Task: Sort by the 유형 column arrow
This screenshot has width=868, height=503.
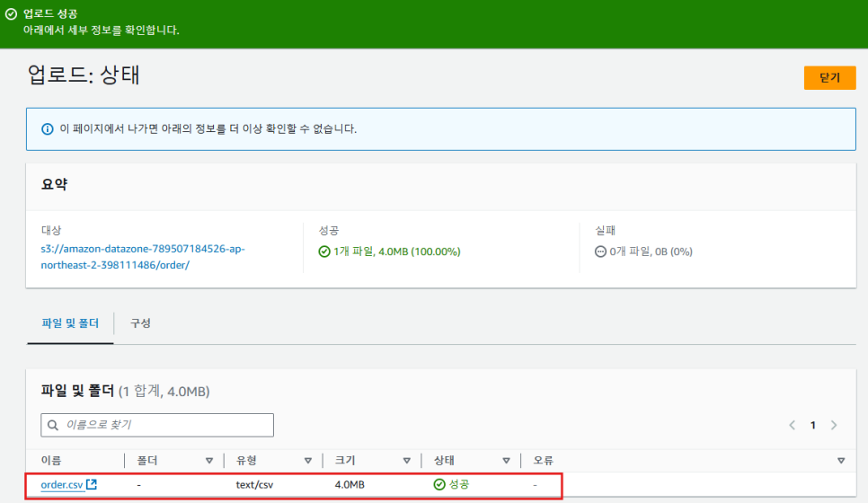Action: coord(308,461)
